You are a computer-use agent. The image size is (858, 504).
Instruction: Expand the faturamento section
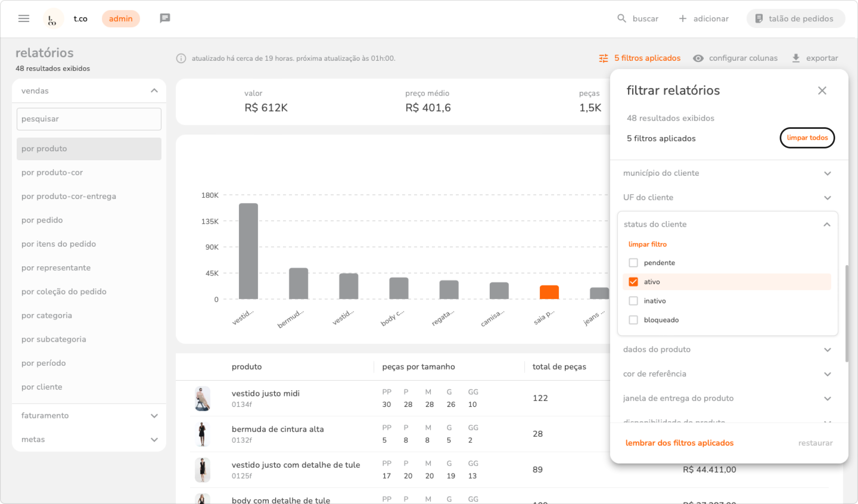click(154, 416)
